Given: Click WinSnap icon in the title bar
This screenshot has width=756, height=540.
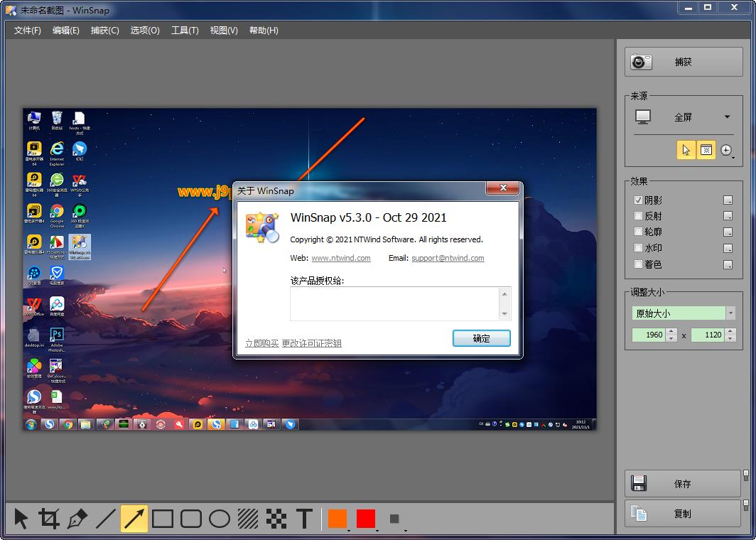Looking at the screenshot, I should [11, 10].
